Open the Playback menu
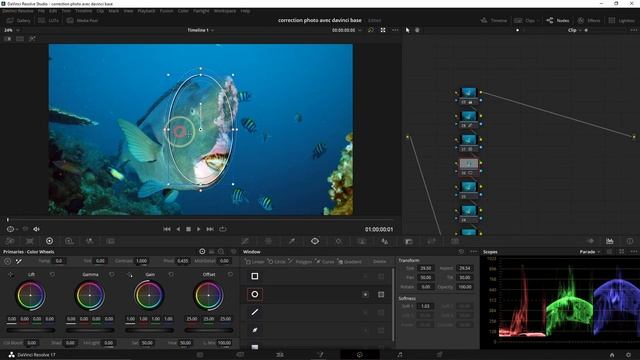Image resolution: width=640 pixels, height=360 pixels. pyautogui.click(x=146, y=11)
